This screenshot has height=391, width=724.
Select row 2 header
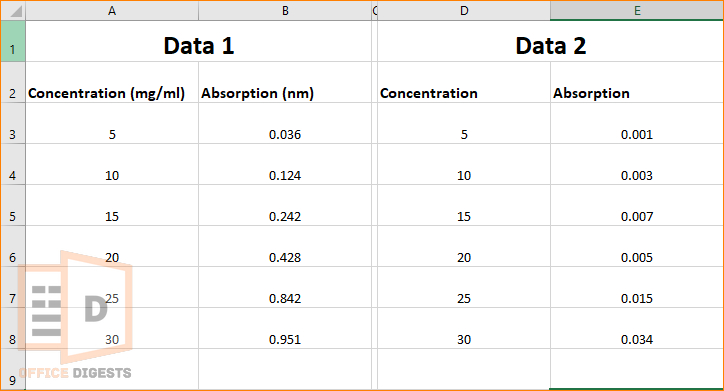pyautogui.click(x=13, y=82)
